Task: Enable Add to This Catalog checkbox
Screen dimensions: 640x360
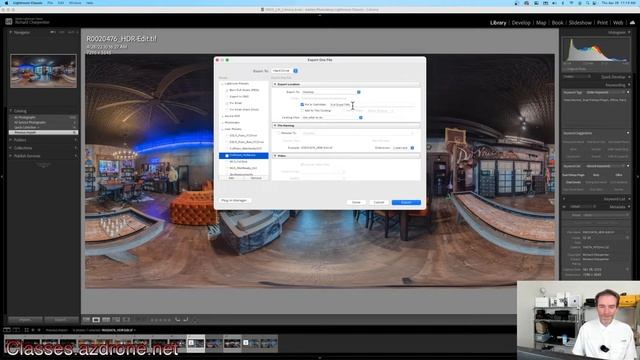Action: pyautogui.click(x=302, y=111)
